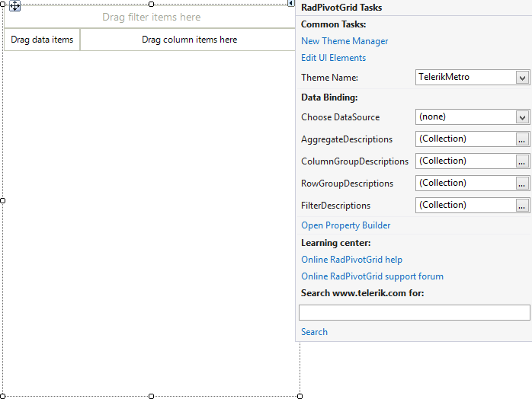Click the telerik.com search text box
Image resolution: width=532 pixels, height=399 pixels.
[415, 312]
